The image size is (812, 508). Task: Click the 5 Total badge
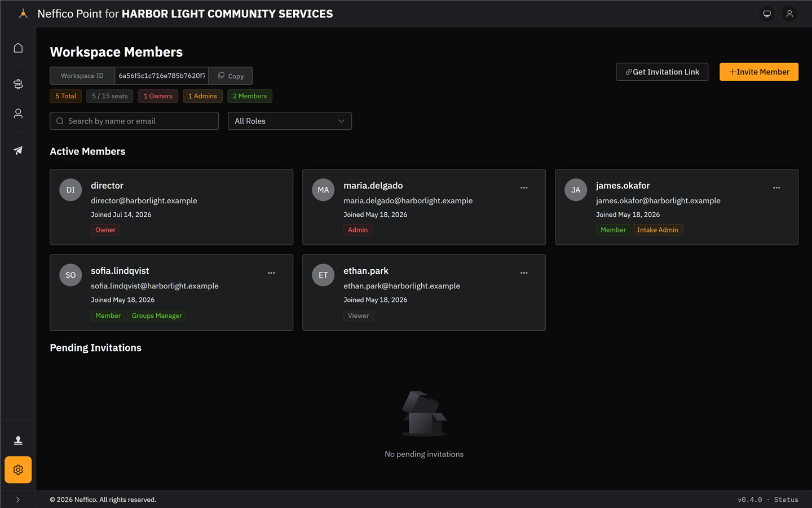[x=66, y=96]
